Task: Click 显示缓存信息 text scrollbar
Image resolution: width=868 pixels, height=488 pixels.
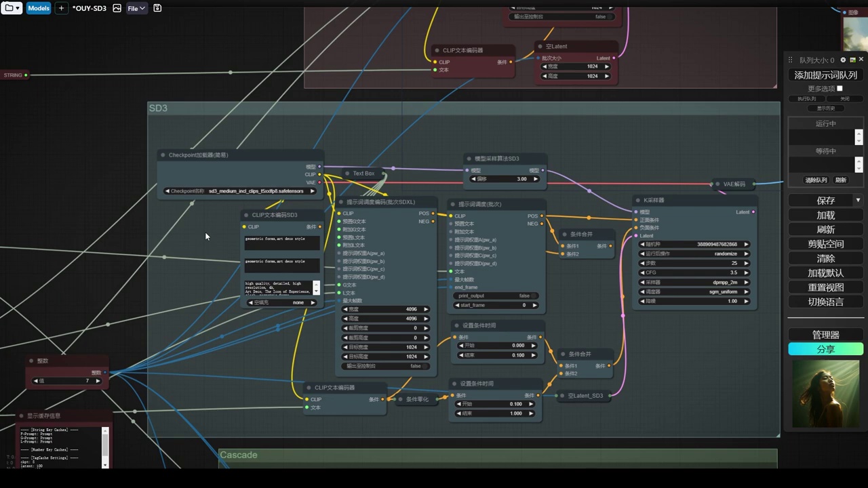Action: tap(105, 446)
